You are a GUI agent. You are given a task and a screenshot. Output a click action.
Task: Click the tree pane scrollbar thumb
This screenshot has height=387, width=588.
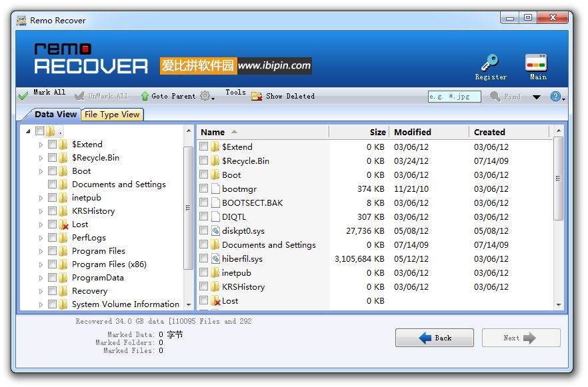click(188, 208)
